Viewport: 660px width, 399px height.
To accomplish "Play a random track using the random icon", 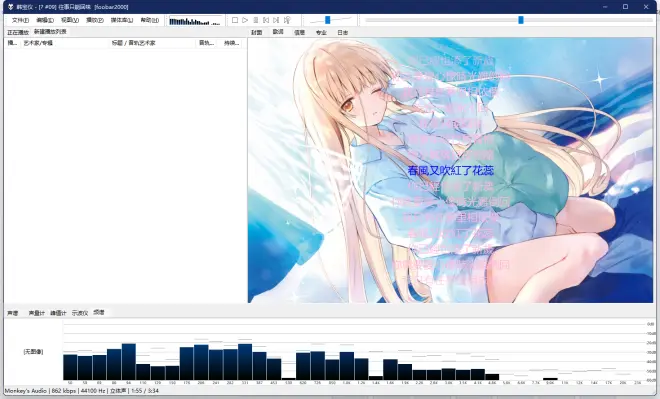I will pos(287,20).
